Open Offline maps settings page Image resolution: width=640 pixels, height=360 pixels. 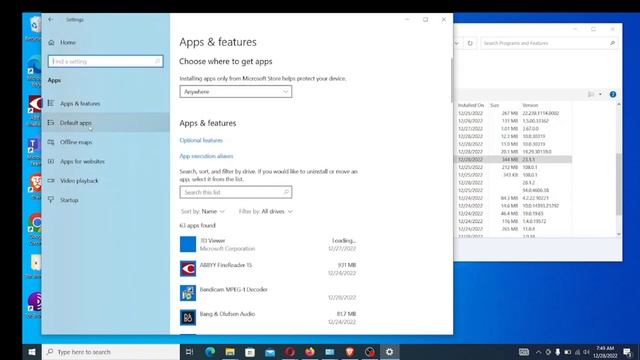pyautogui.click(x=106, y=142)
